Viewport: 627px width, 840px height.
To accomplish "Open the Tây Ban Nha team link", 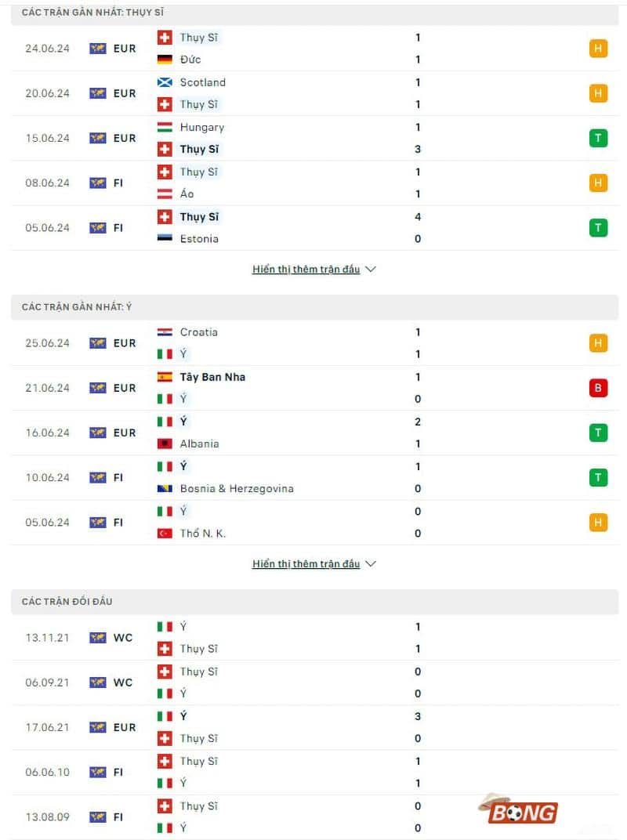I will point(212,377).
